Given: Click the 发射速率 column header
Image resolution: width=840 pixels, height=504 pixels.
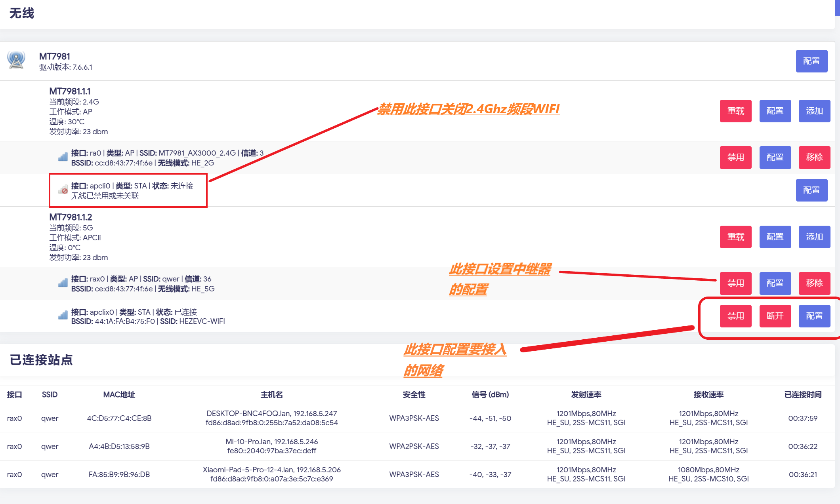Looking at the screenshot, I should (x=586, y=394).
